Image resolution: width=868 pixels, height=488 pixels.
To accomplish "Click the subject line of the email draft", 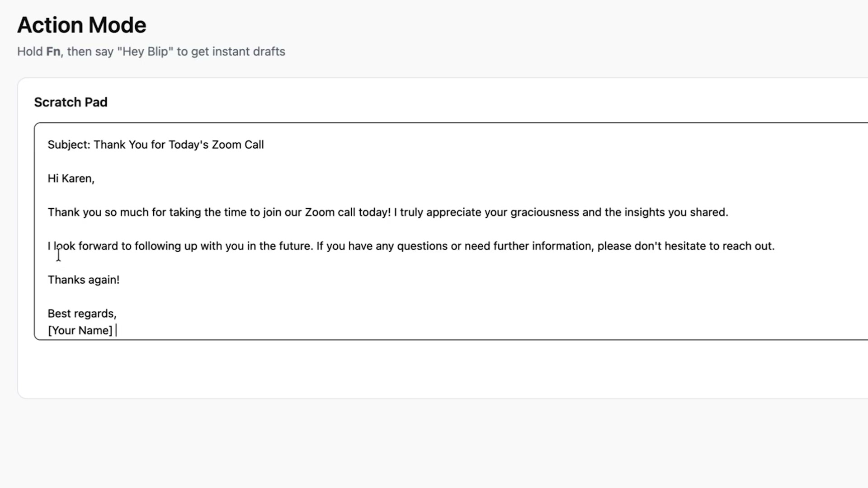I will tap(156, 145).
